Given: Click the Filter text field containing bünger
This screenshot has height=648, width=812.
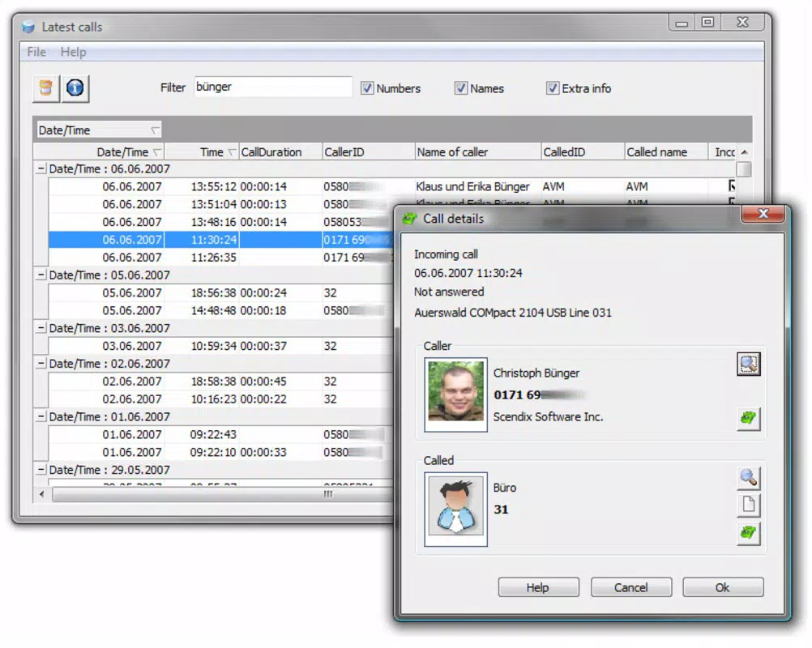Looking at the screenshot, I should (x=273, y=87).
